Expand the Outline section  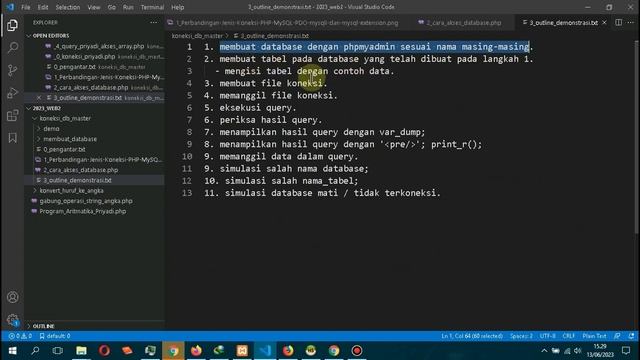(x=43, y=326)
